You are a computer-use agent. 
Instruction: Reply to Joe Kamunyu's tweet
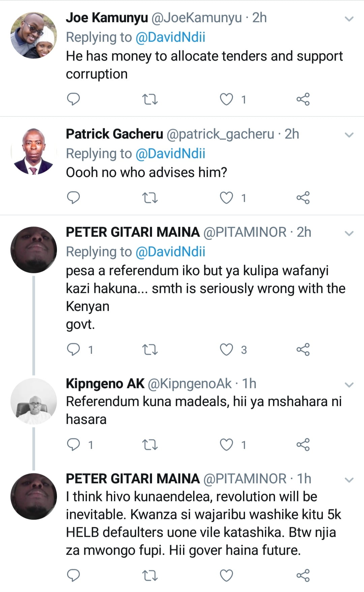pos(73,99)
